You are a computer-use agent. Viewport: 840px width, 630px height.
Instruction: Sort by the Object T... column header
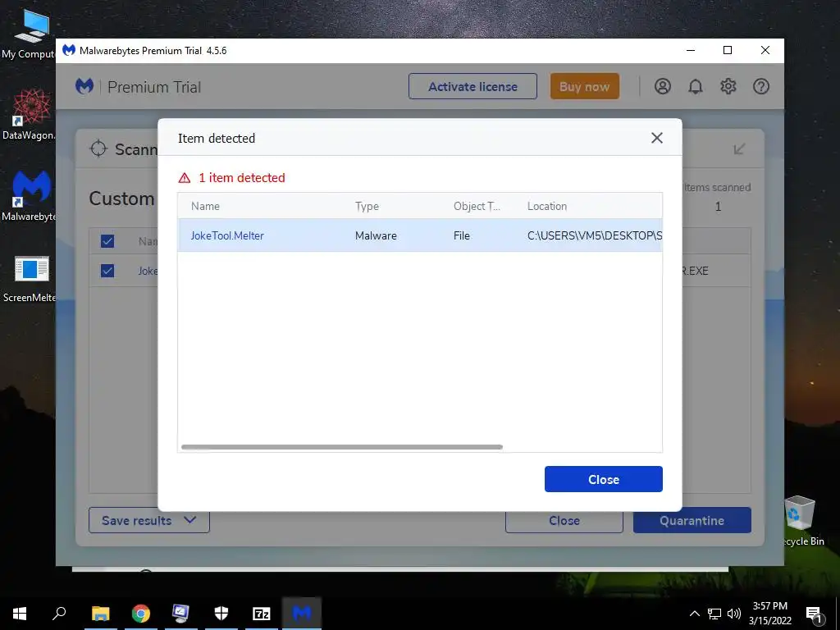[477, 206]
